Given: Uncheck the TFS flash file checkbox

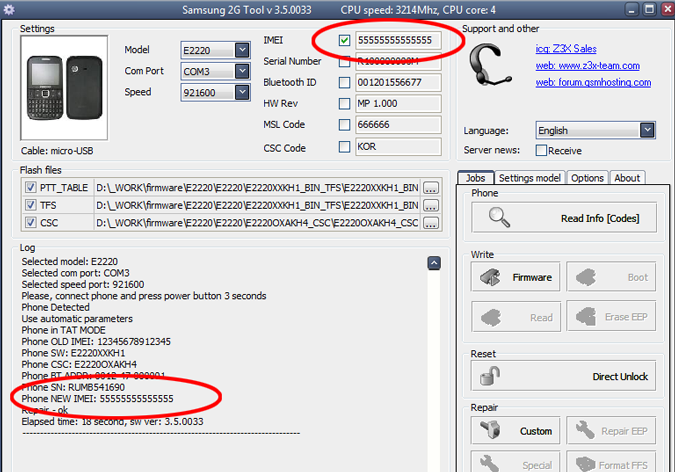Looking at the screenshot, I should [30, 205].
